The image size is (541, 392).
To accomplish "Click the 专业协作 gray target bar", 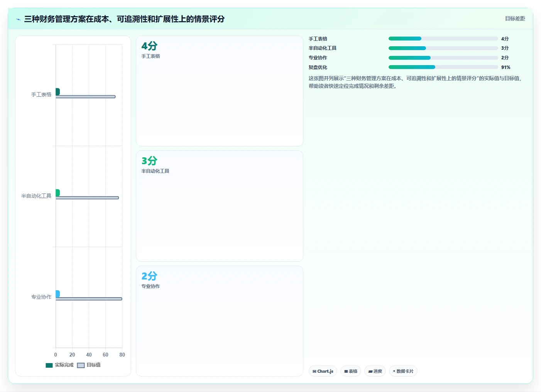I will pos(89,299).
